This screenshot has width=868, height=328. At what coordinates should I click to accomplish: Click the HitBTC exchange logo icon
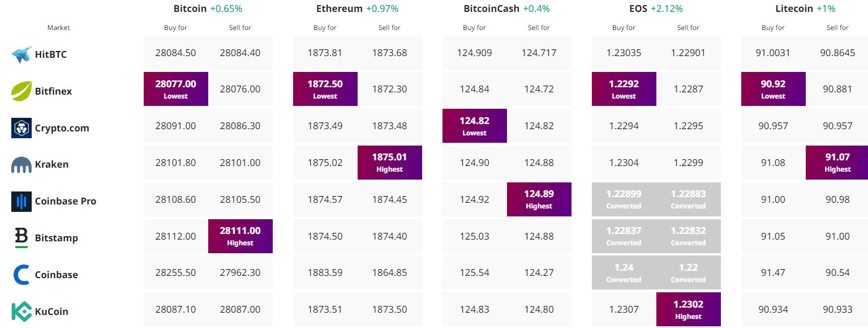(22, 54)
